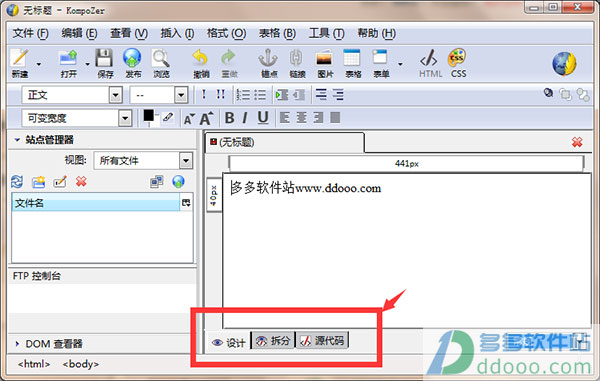This screenshot has height=381, width=600.
Task: Toggle the numbered list button
Action: tap(243, 94)
